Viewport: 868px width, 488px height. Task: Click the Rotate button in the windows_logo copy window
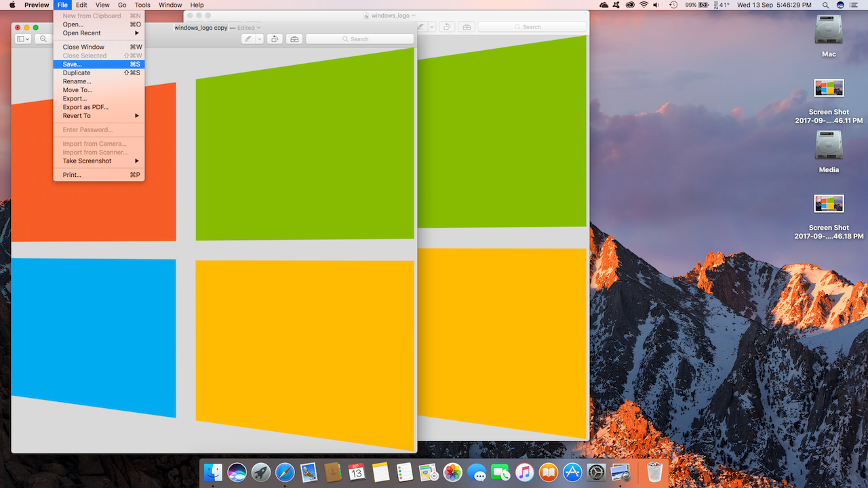275,39
